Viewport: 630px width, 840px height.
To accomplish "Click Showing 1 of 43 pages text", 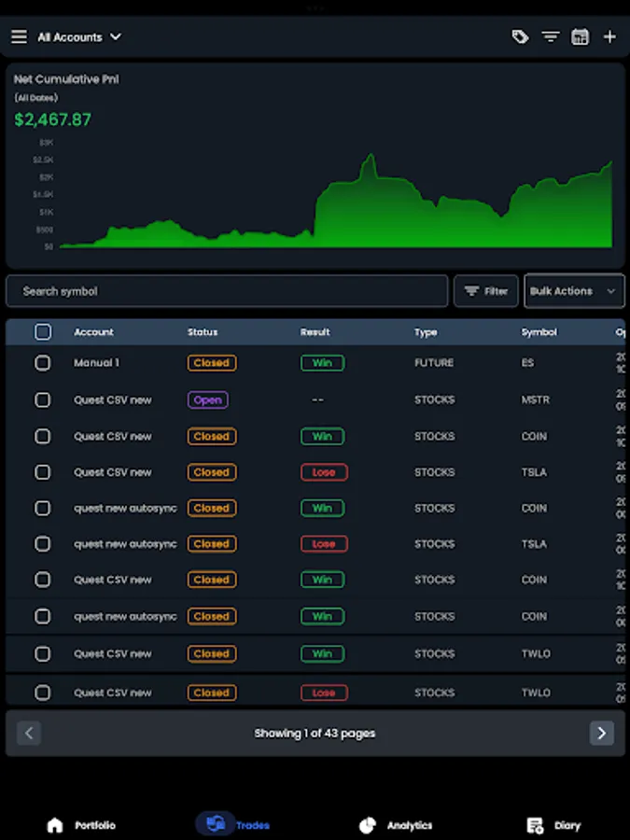I will coord(315,734).
